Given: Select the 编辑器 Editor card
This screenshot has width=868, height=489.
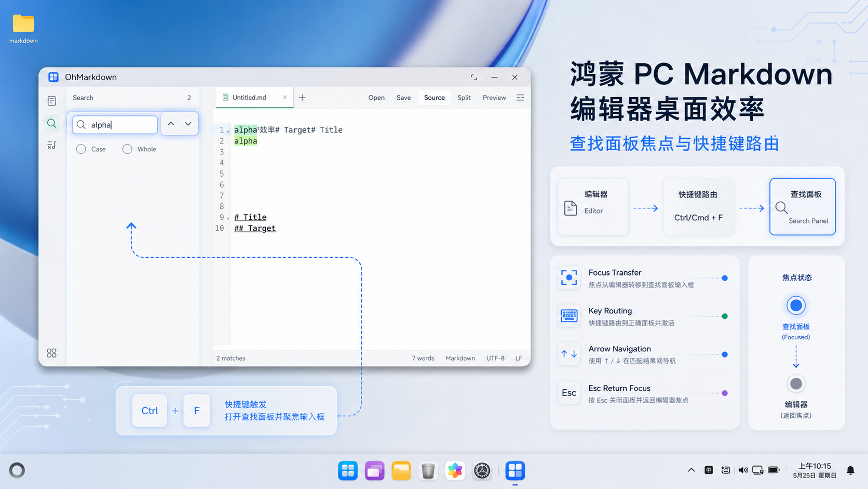Looking at the screenshot, I should [x=593, y=207].
